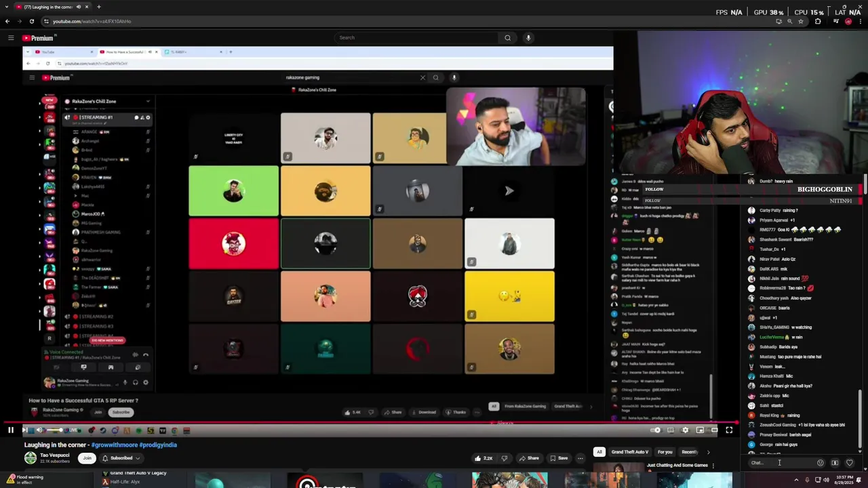
Task: Save the video to a playlist
Action: coord(559,458)
